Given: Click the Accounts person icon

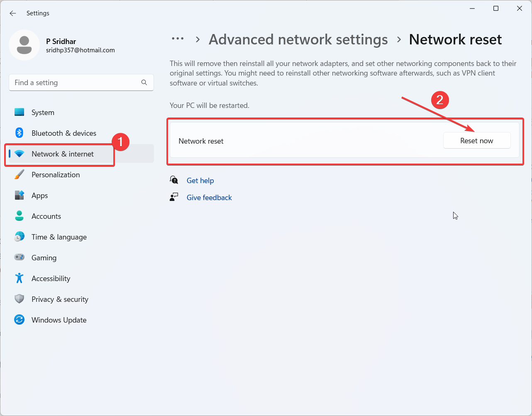Looking at the screenshot, I should 20,216.
